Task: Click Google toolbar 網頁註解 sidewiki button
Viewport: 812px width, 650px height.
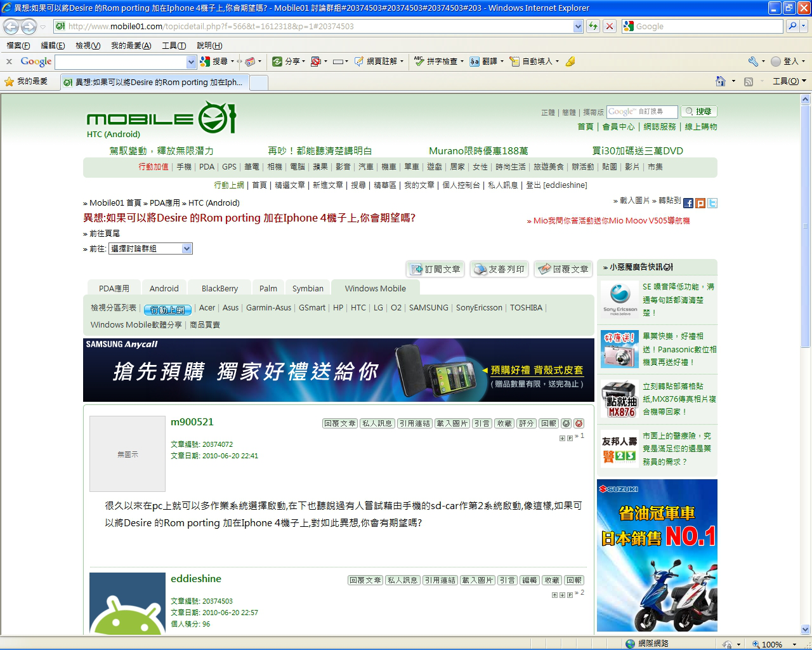Action: (x=376, y=62)
